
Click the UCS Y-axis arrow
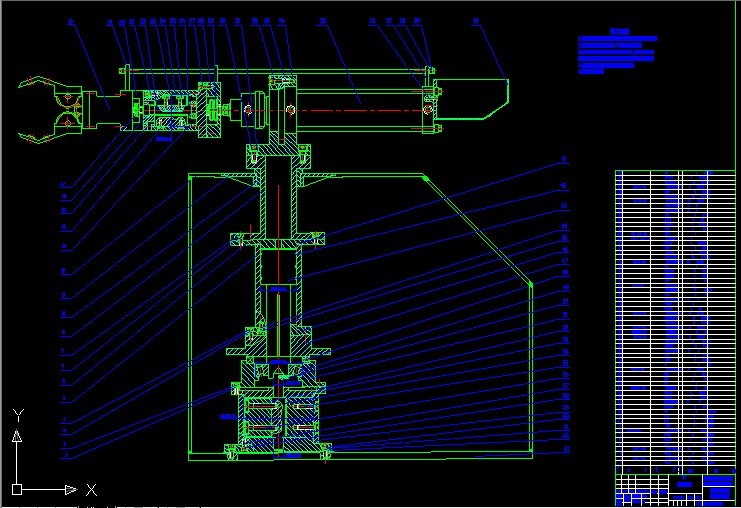click(x=16, y=435)
